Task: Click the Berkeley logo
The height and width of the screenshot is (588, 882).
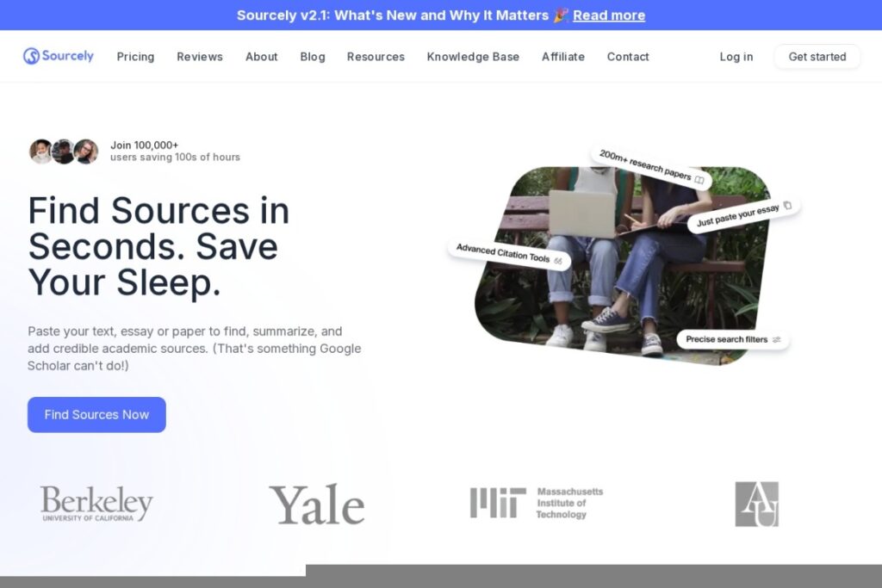Action: tap(96, 504)
